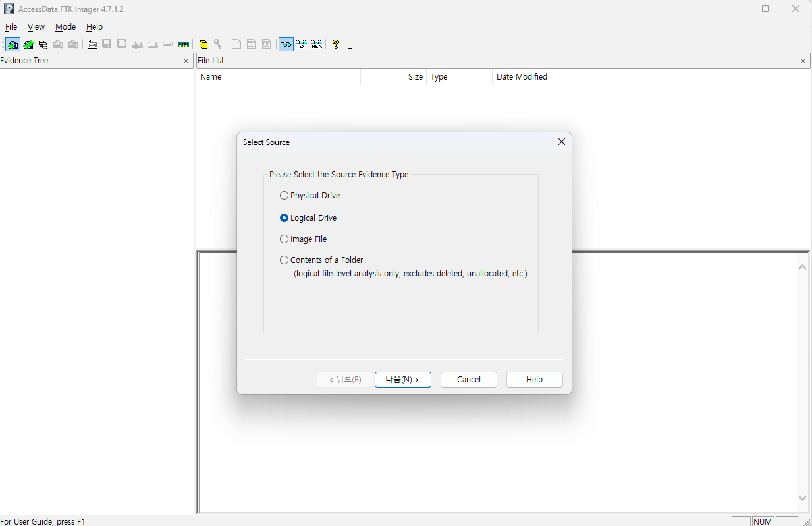Open the Image Mounting toolbar icon
This screenshot has height=526, width=812.
pyautogui.click(x=43, y=44)
